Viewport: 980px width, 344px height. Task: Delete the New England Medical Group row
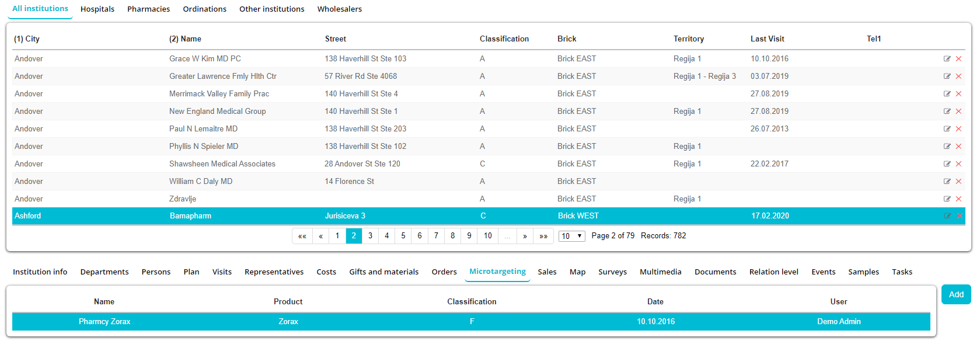958,112
